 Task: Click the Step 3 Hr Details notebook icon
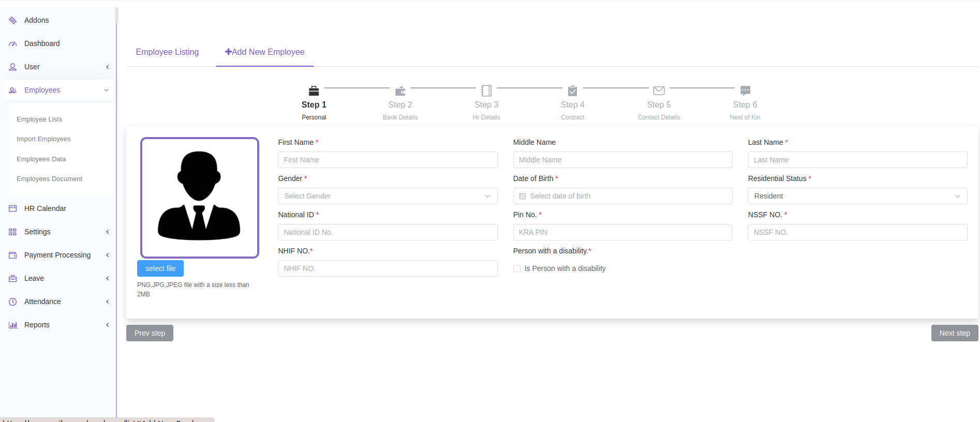[486, 91]
